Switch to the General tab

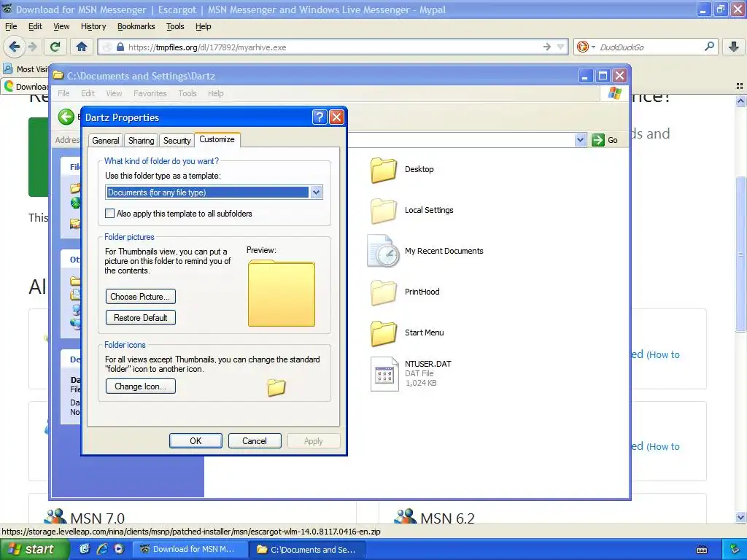coord(106,141)
